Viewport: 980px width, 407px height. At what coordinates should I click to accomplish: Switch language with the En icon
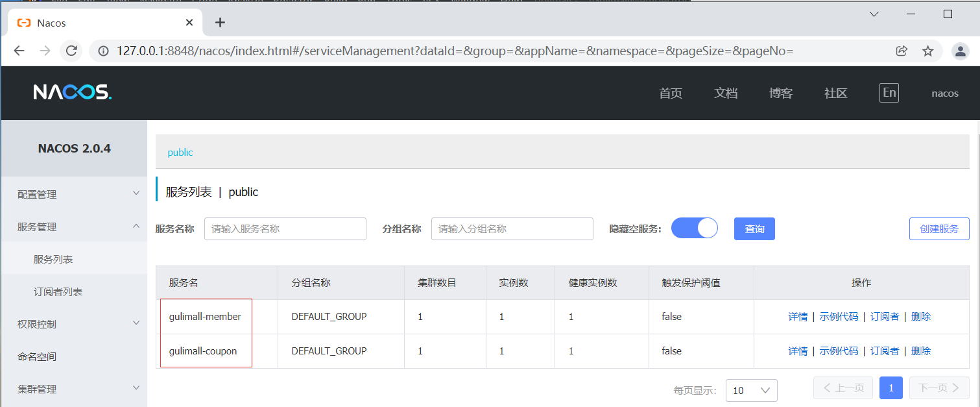(889, 93)
